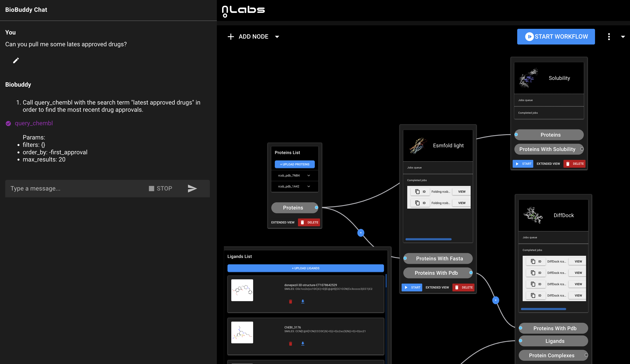Click Proteins With Solubility output port
Image resolution: width=630 pixels, height=364 pixels.
click(x=582, y=149)
